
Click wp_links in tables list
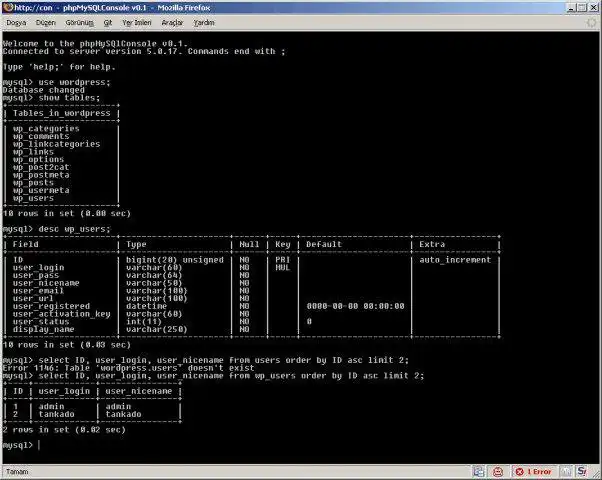pyautogui.click(x=33, y=152)
